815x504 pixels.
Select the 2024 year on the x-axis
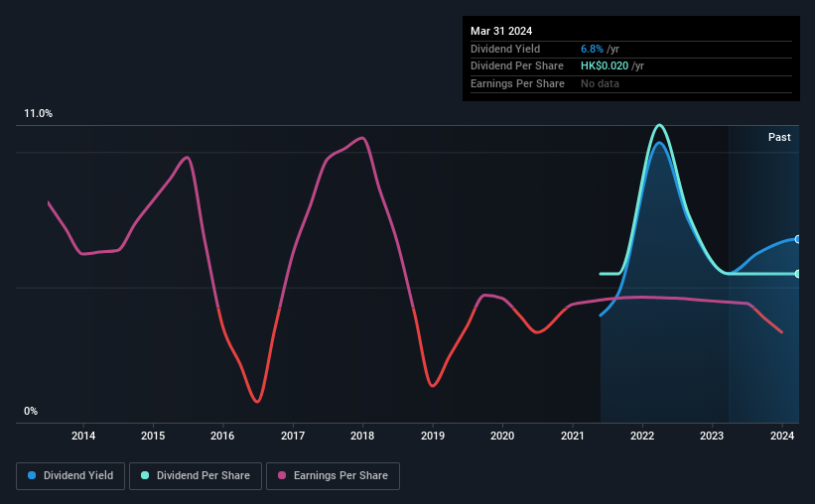[781, 436]
